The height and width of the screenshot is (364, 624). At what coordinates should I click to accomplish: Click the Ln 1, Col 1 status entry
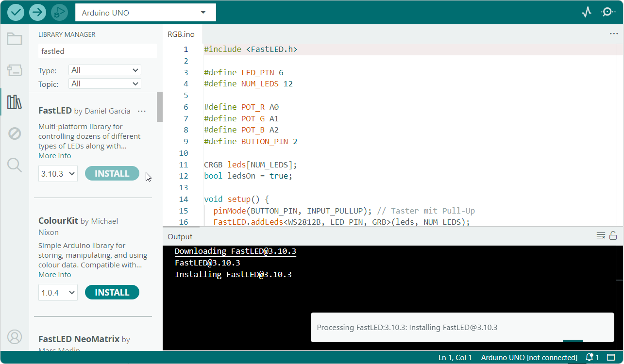(x=455, y=358)
